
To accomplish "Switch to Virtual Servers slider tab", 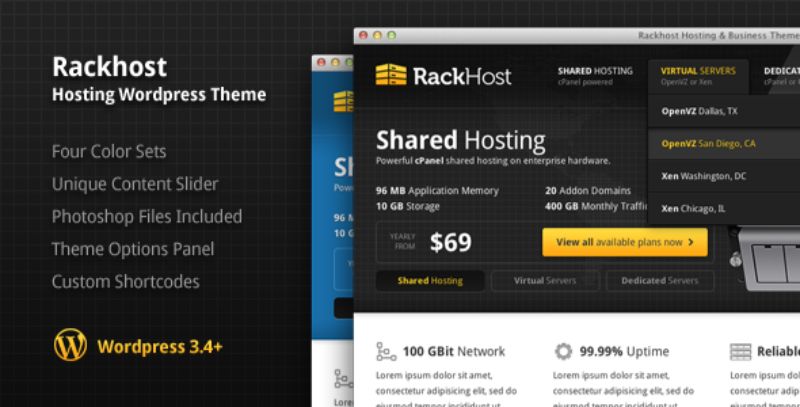I will [545, 281].
